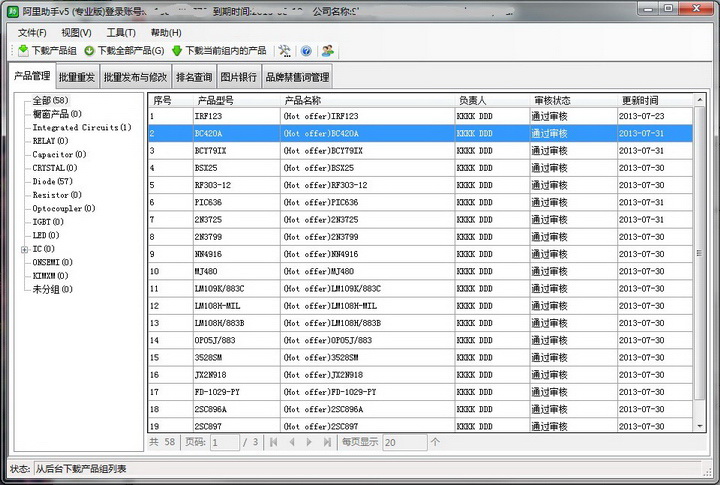Click the scrollbar down arrow in product list

[700, 425]
